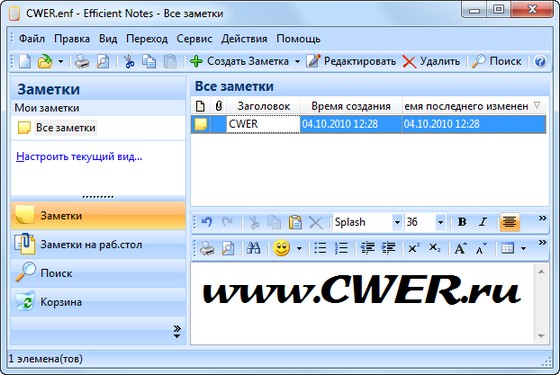Open Поиск navigation pane
The height and width of the screenshot is (375, 560).
tap(98, 273)
